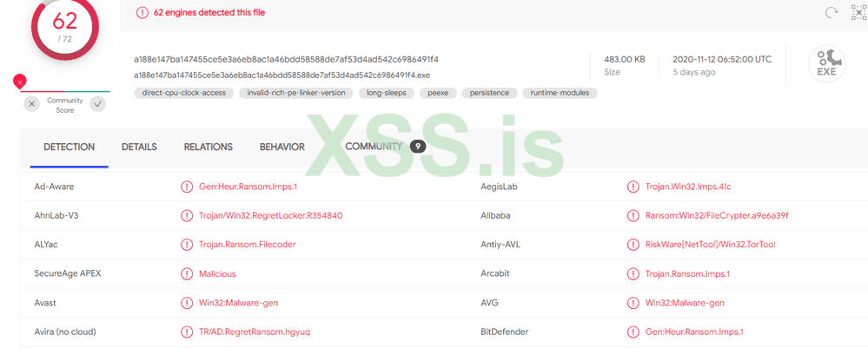This screenshot has width=868, height=348.
Task: Open the graph view icon at top right
Action: 858,12
